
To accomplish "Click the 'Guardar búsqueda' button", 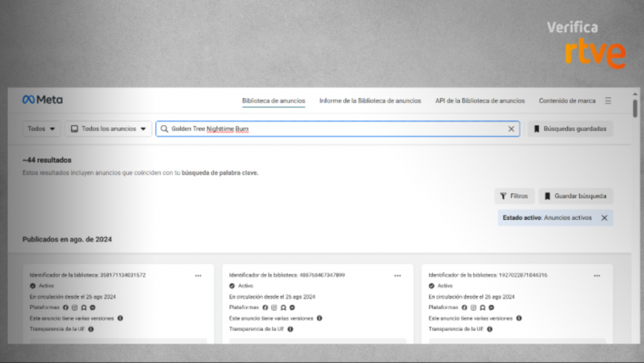I will click(575, 195).
